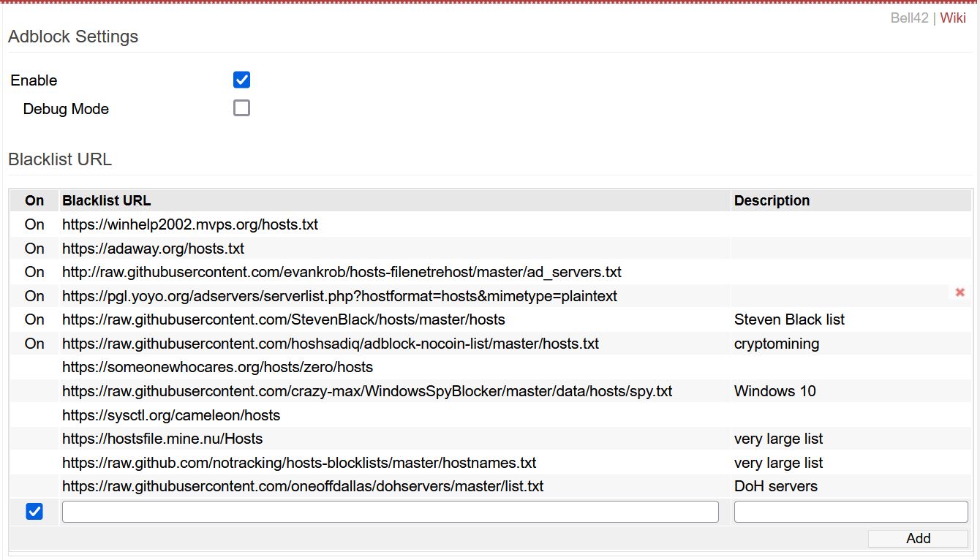Sort by Description column header
Screen dimensions: 980x560
click(x=851, y=200)
